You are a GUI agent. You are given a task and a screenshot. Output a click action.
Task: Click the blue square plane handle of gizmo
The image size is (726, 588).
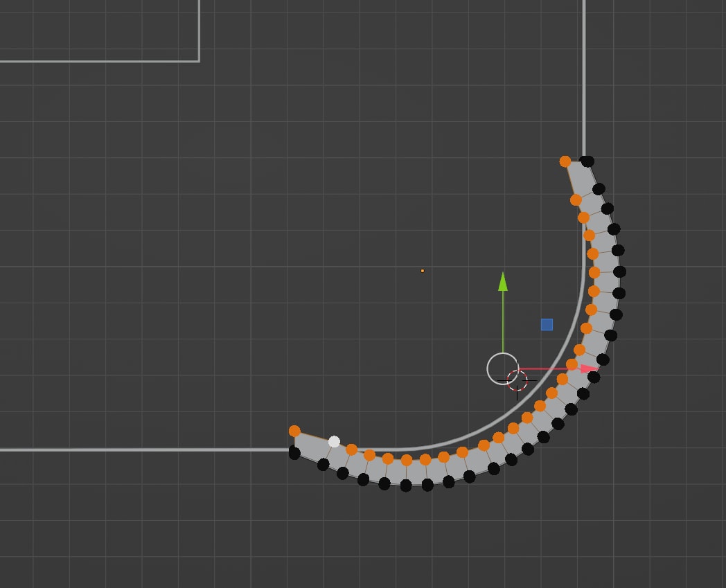pyautogui.click(x=547, y=325)
